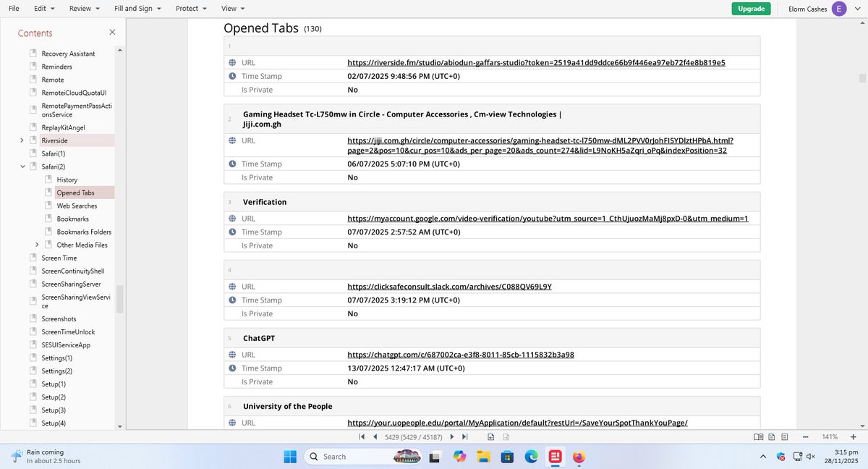Open the Elorm Cashes account avatar
This screenshot has height=469, width=868.
pyautogui.click(x=839, y=9)
